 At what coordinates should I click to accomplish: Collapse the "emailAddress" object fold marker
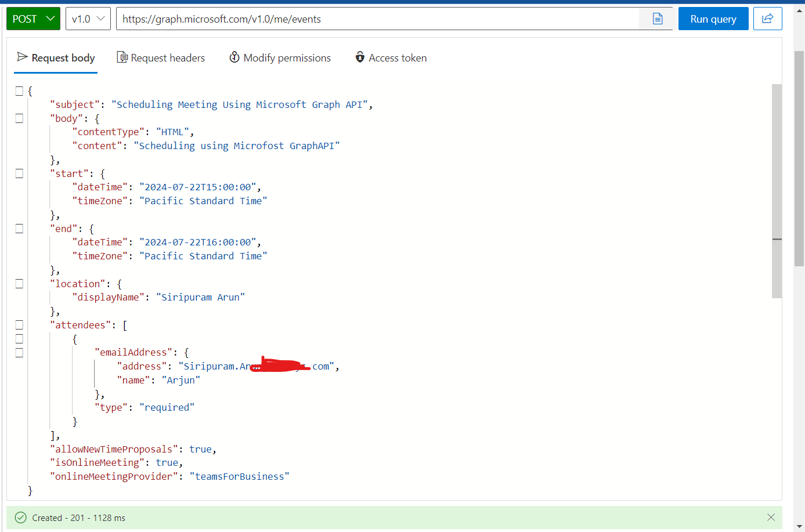(19, 353)
